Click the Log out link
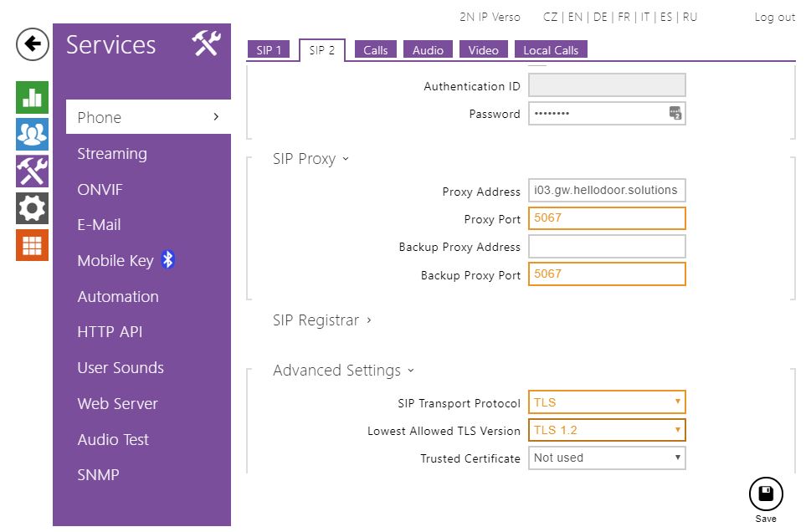Screen dimensions: 811x532 774,17
